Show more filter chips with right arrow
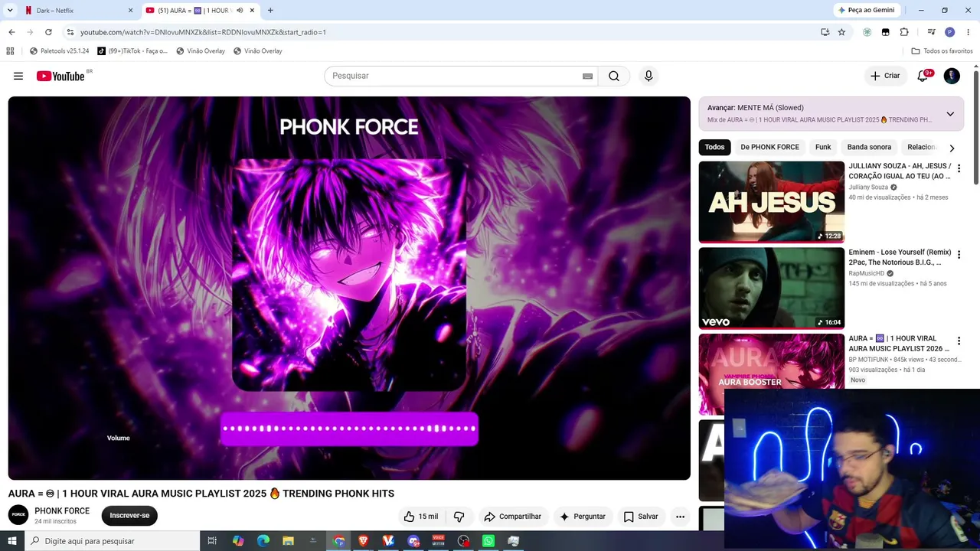The width and height of the screenshot is (980, 551). [x=952, y=148]
